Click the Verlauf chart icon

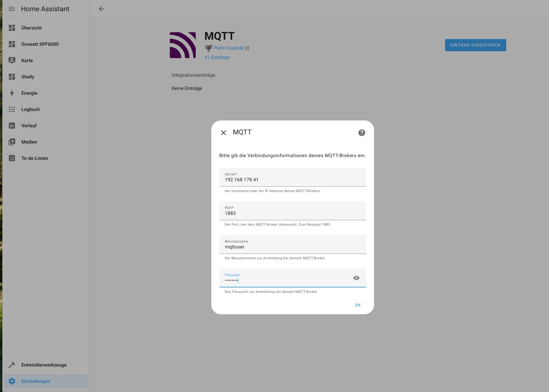click(12, 126)
